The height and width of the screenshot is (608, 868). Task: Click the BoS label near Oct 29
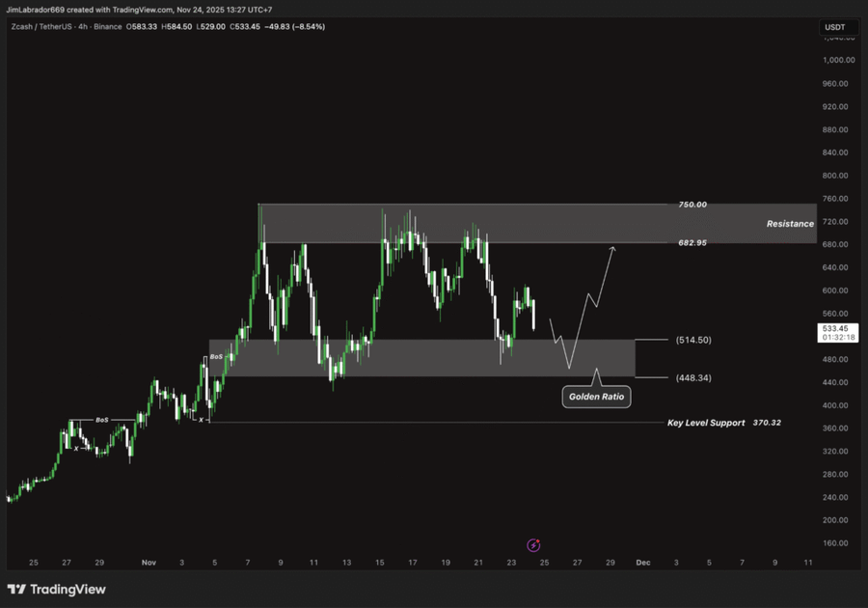pyautogui.click(x=101, y=420)
